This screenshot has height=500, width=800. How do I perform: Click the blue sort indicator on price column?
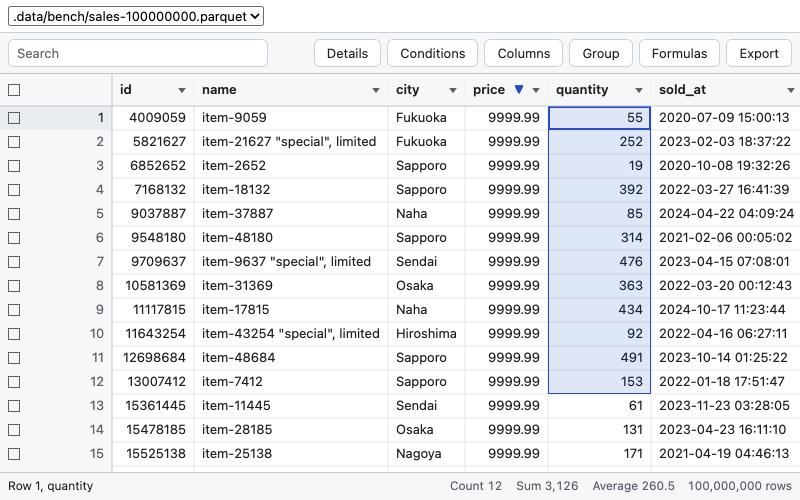point(519,89)
